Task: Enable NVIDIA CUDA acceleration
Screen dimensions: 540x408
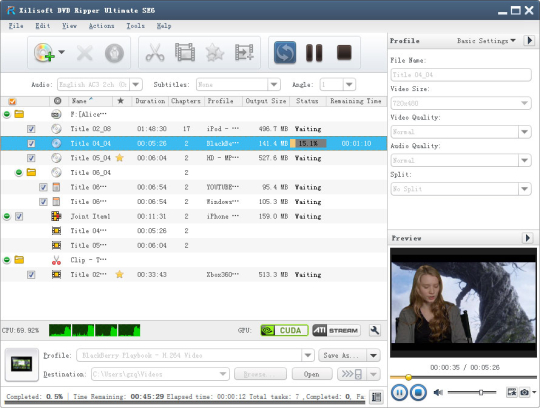Action: 284,331
